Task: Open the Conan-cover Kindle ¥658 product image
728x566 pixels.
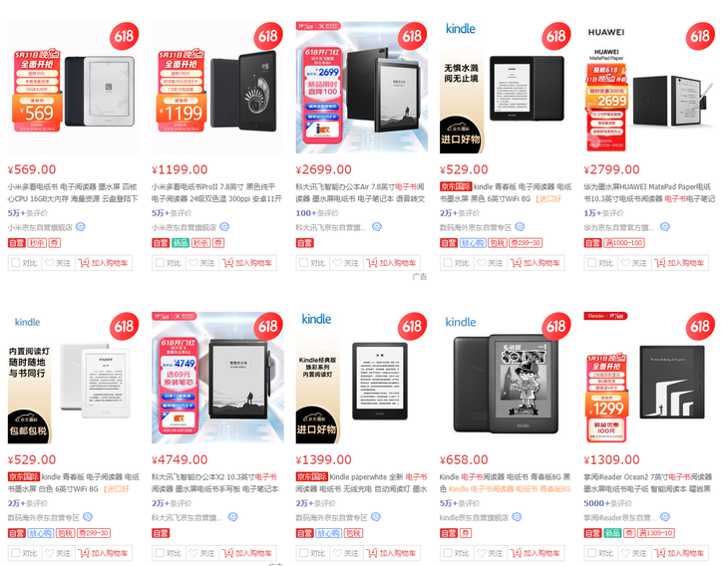Action: (506, 378)
